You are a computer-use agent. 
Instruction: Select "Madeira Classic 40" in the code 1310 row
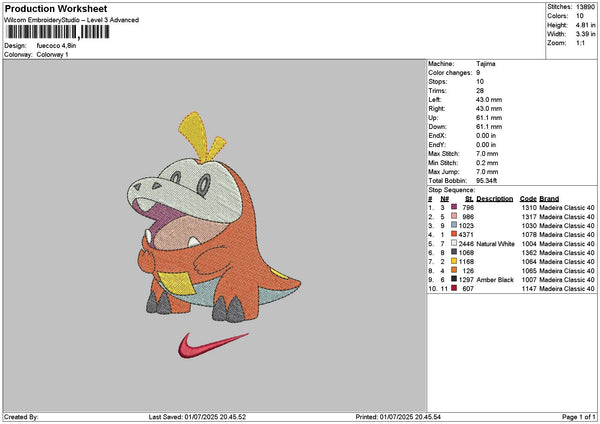(567, 207)
